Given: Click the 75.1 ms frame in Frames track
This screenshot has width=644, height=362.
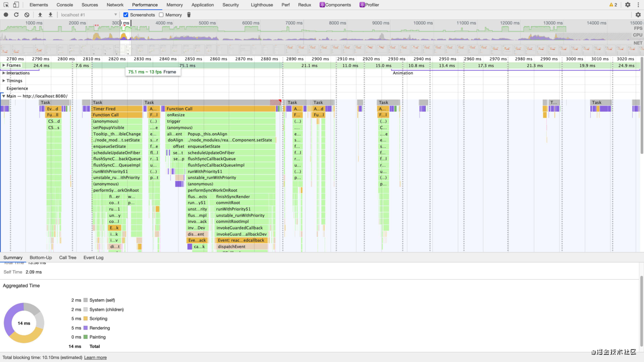Looking at the screenshot, I should point(187,66).
